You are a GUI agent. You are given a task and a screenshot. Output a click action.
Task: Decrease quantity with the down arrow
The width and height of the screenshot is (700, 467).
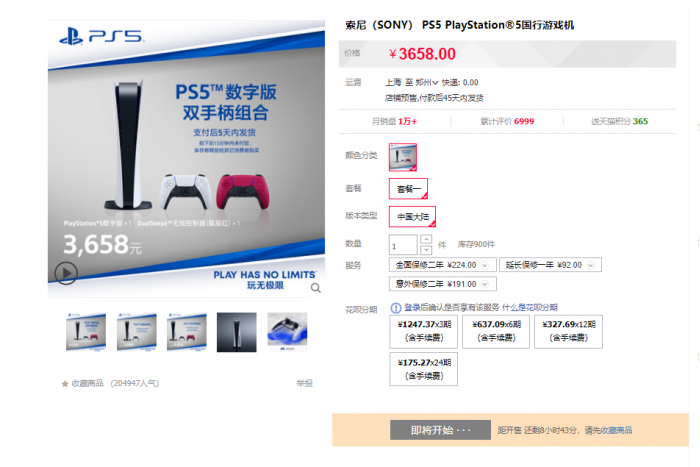(426, 250)
